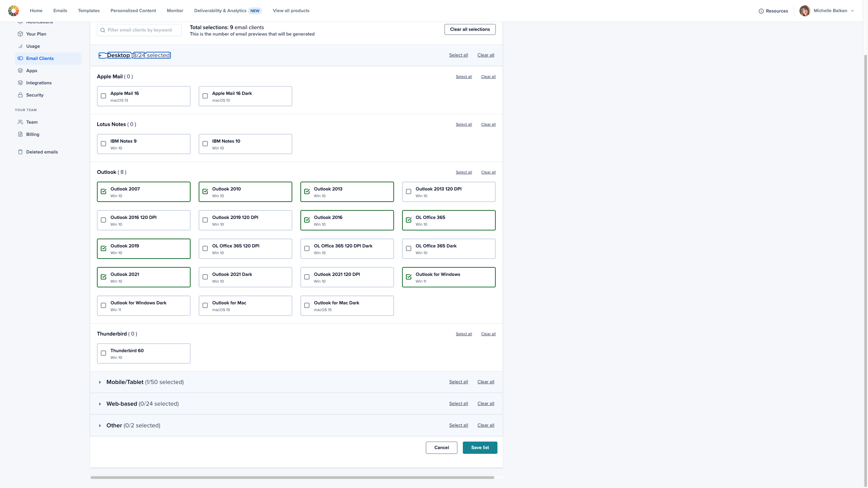The image size is (868, 488).
Task: Click Michelle Balkan's profile avatar
Action: 804,11
